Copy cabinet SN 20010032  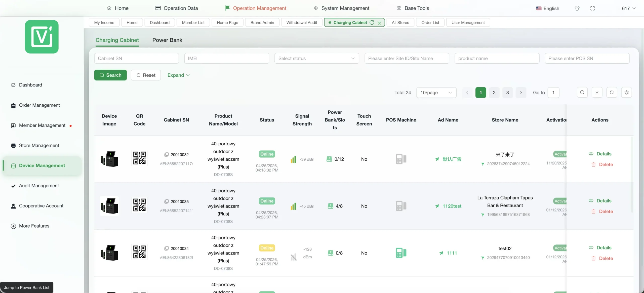pyautogui.click(x=166, y=154)
